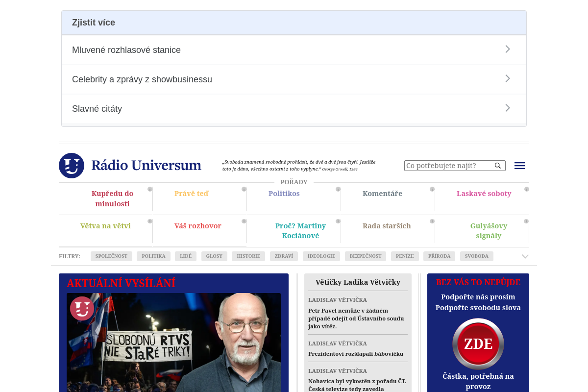The height and width of the screenshot is (392, 588).
Task: Open the hamburger menu icon
Action: tap(519, 166)
